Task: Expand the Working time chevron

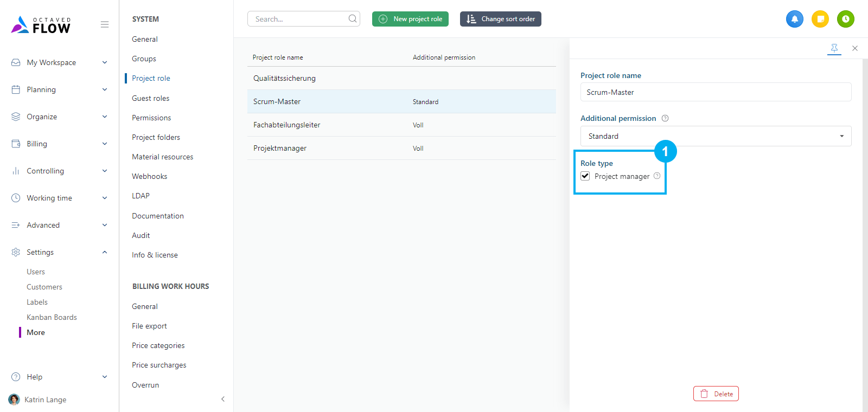Action: tap(105, 198)
